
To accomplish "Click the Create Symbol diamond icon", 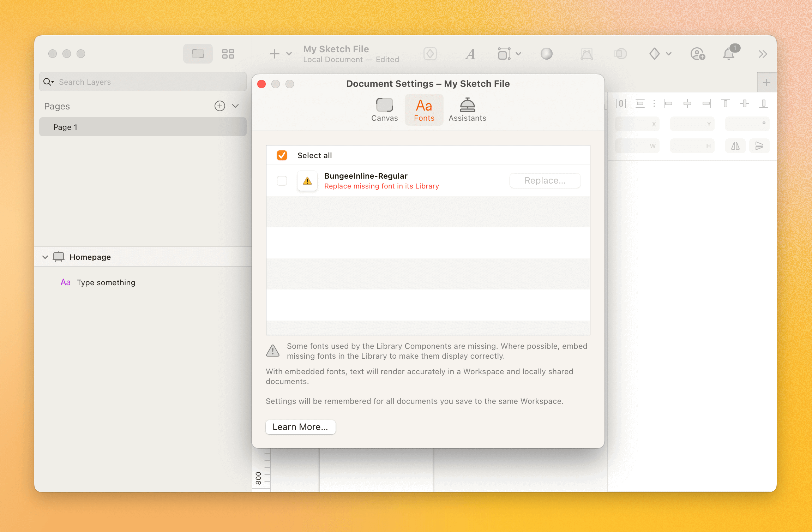I will (430, 54).
